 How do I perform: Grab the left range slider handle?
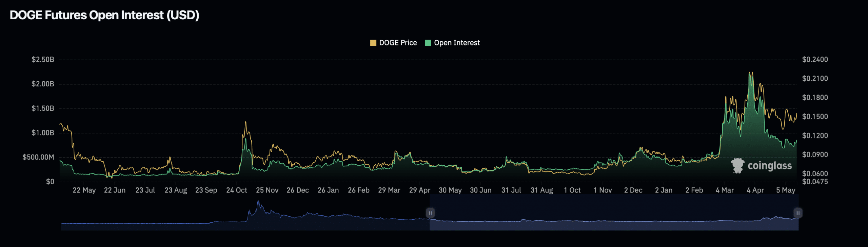click(x=430, y=213)
